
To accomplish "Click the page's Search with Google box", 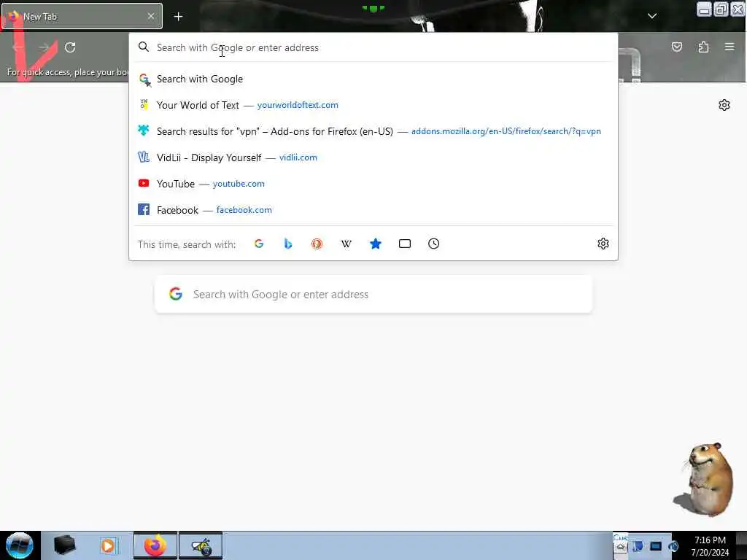I will point(373,295).
